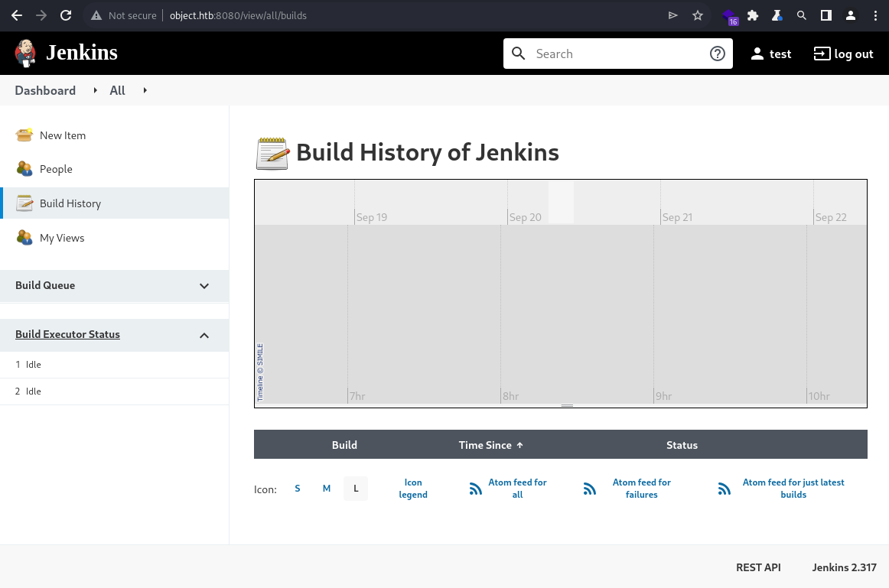
Task: Click the browser back arrow
Action: pyautogui.click(x=17, y=15)
